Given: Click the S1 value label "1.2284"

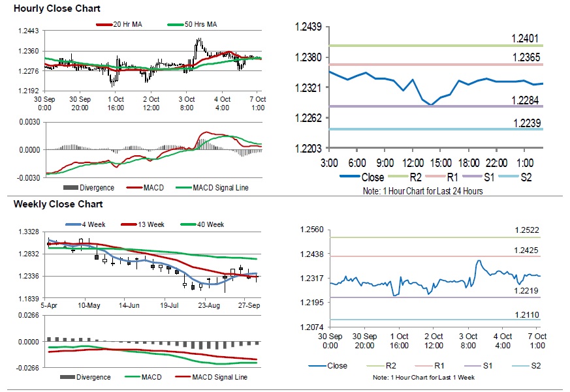Looking at the screenshot, I should (525, 100).
